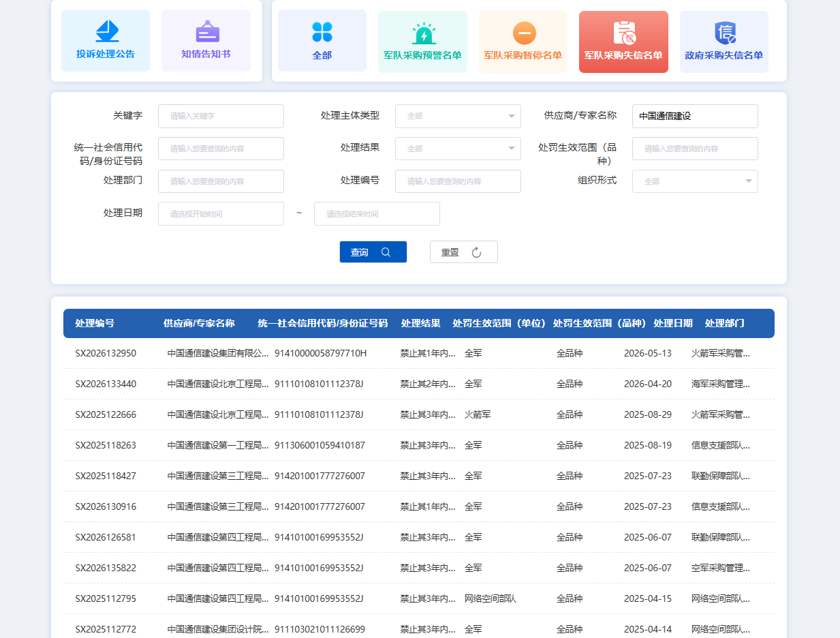Open record SX2025112772

pos(106,629)
